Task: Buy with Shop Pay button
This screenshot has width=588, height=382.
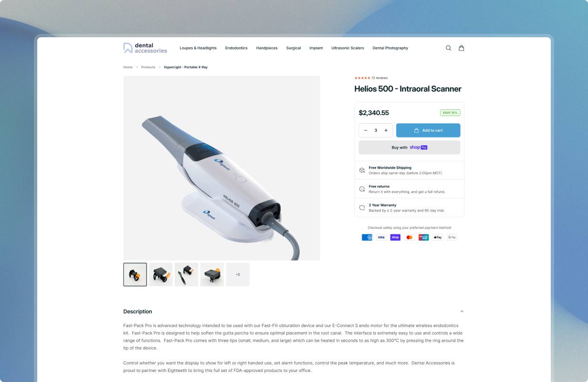Action: (x=409, y=148)
